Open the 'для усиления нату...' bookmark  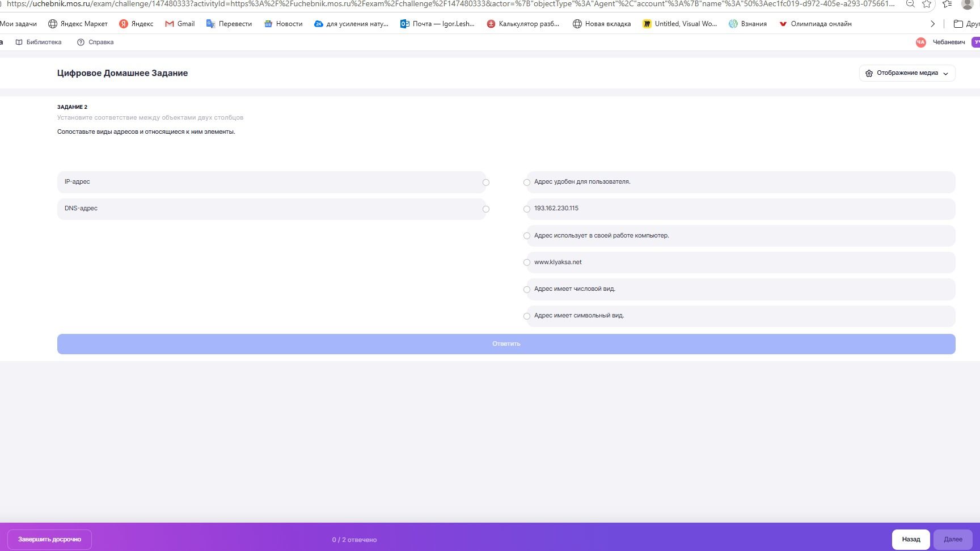tap(351, 24)
